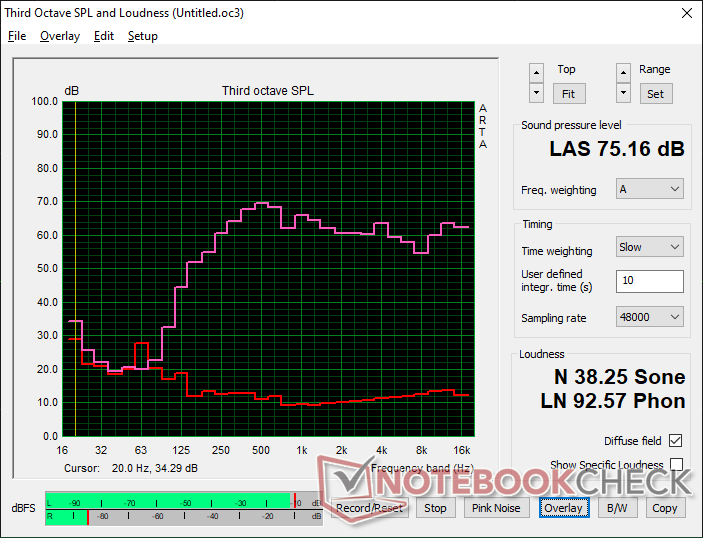This screenshot has height=538, width=703.
Task: Click the Pink Noise button
Action: point(496,508)
